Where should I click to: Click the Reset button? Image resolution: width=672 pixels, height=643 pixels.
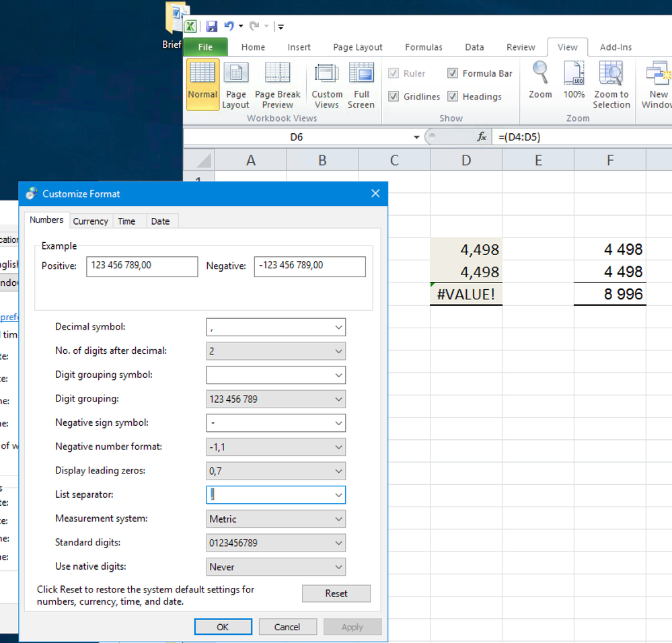click(336, 593)
